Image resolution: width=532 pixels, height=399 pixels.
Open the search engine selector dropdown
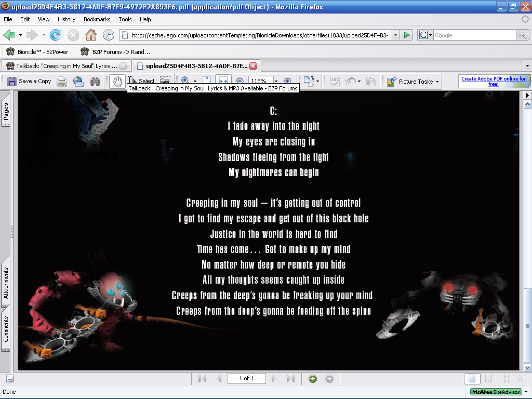425,35
